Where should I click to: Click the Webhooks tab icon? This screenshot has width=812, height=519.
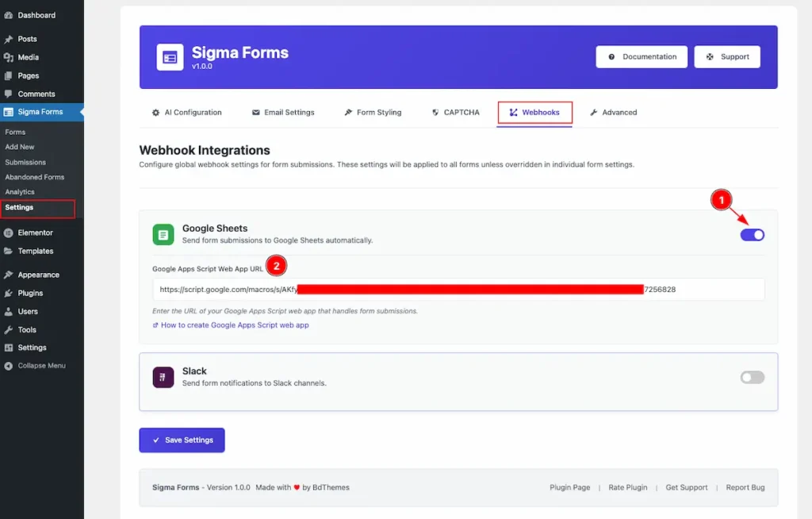[513, 113]
